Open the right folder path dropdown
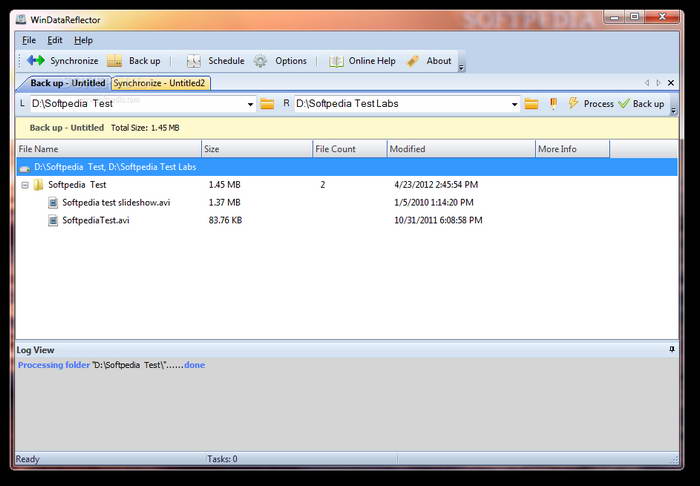 [514, 104]
